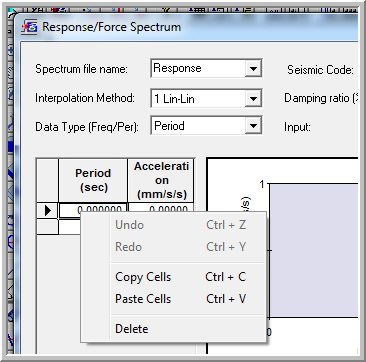Click inside the shaded spectrum chart area
366x362 pixels.
[x=313, y=250]
